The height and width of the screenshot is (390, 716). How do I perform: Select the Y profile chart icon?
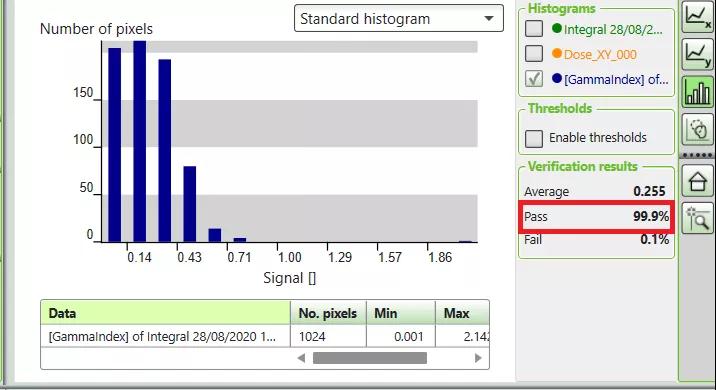698,55
